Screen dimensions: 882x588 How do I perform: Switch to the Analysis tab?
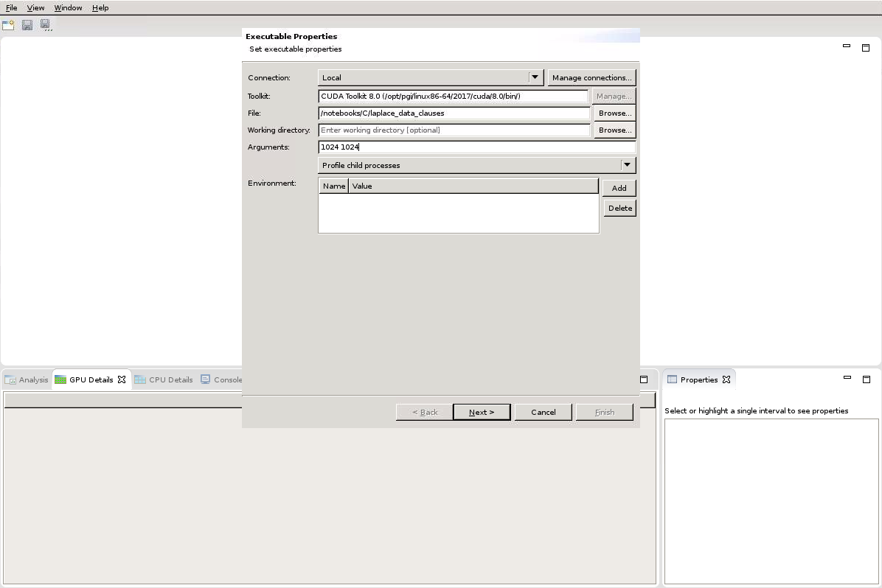point(27,379)
